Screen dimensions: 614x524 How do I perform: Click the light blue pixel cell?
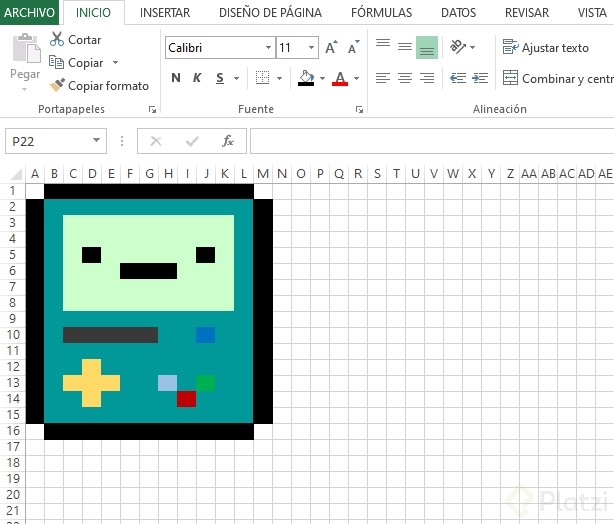(x=168, y=383)
